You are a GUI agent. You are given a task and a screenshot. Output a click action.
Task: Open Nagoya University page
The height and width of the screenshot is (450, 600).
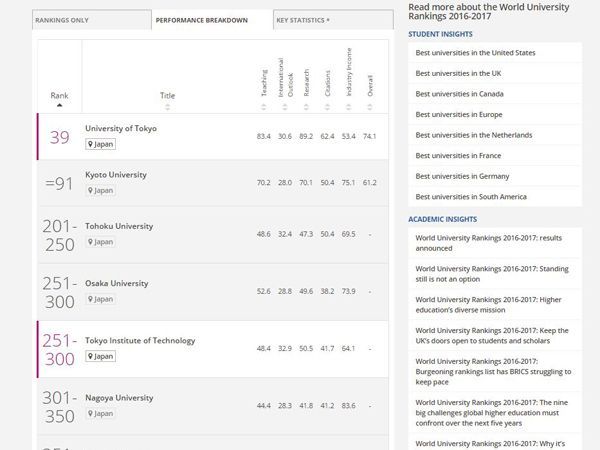point(119,398)
